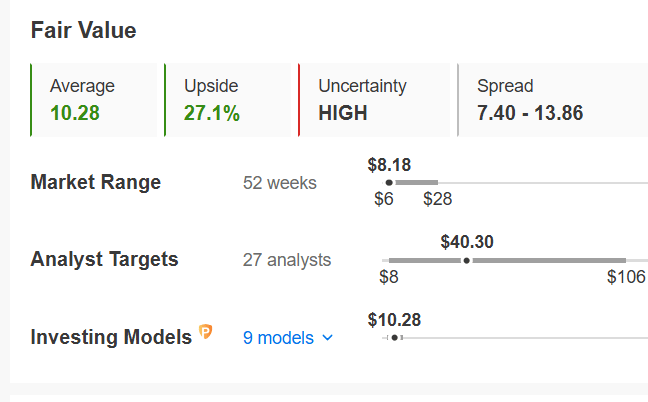Expand the 9 models chevron arrow

(x=327, y=338)
